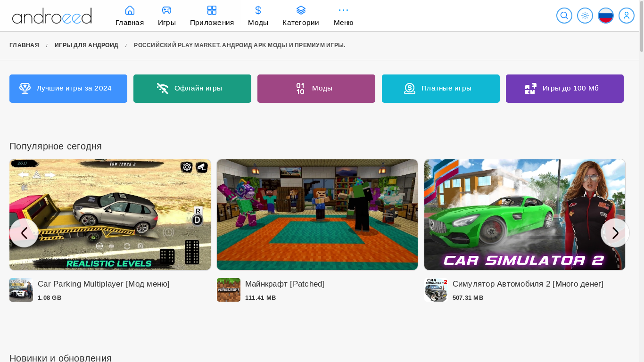Open Моды nav label
The width and height of the screenshot is (644, 362).
(258, 23)
